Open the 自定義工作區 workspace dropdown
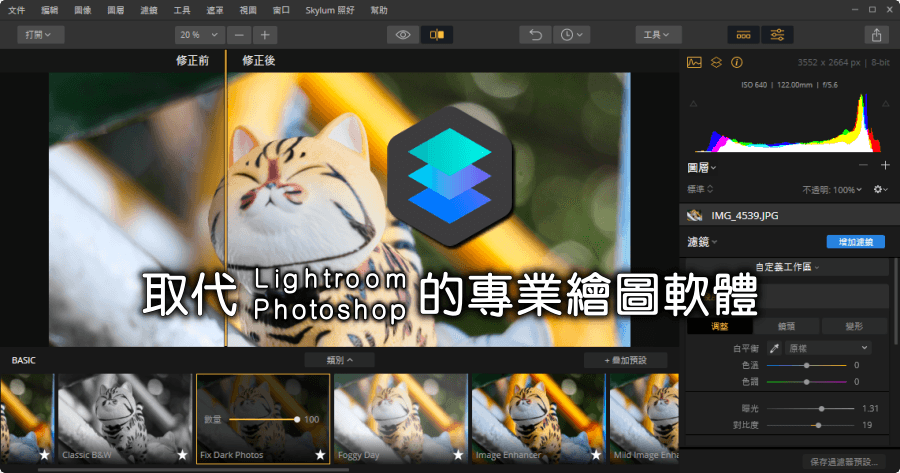The height and width of the screenshot is (473, 900). click(x=787, y=267)
